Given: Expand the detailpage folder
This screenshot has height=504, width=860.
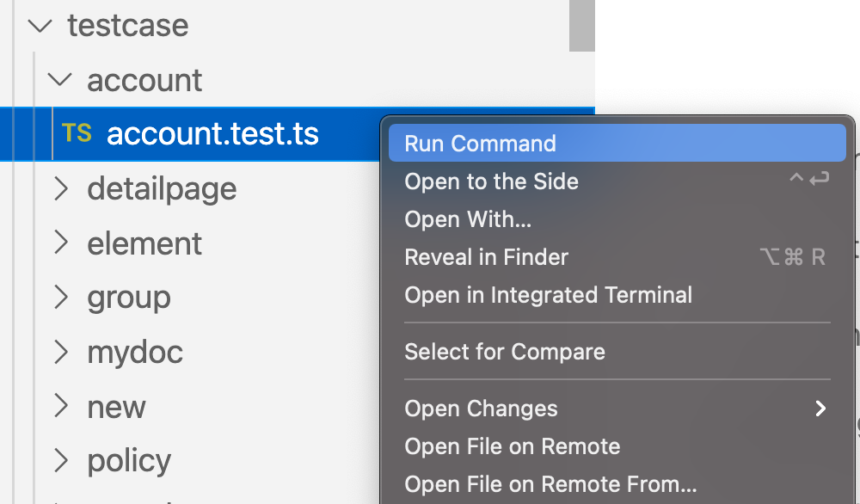Looking at the screenshot, I should point(60,188).
